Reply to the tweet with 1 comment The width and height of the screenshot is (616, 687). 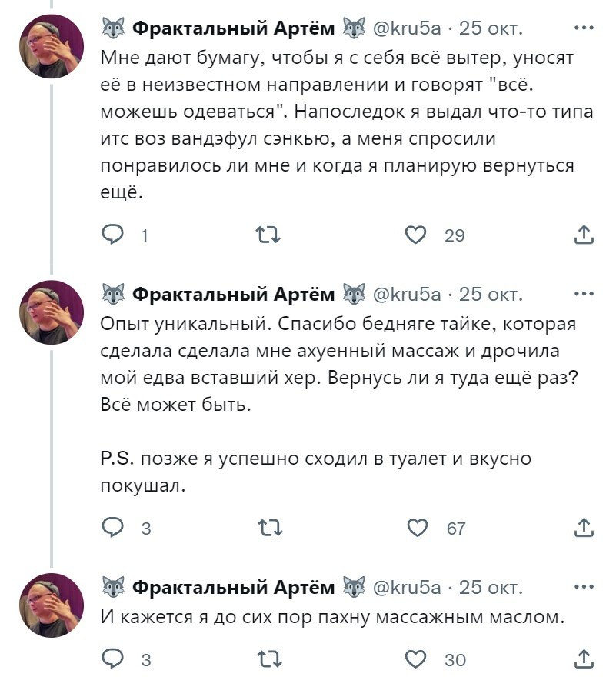tap(114, 235)
